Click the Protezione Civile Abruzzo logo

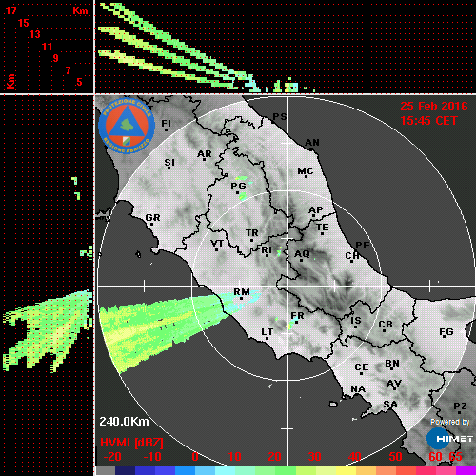click(x=127, y=126)
